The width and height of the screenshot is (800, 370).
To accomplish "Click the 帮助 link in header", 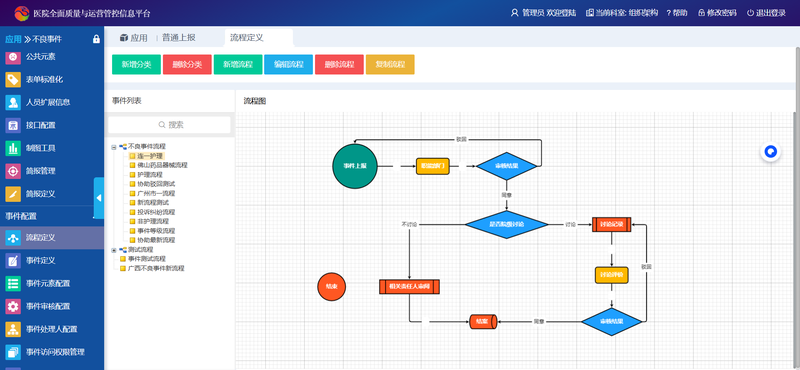I will [677, 13].
